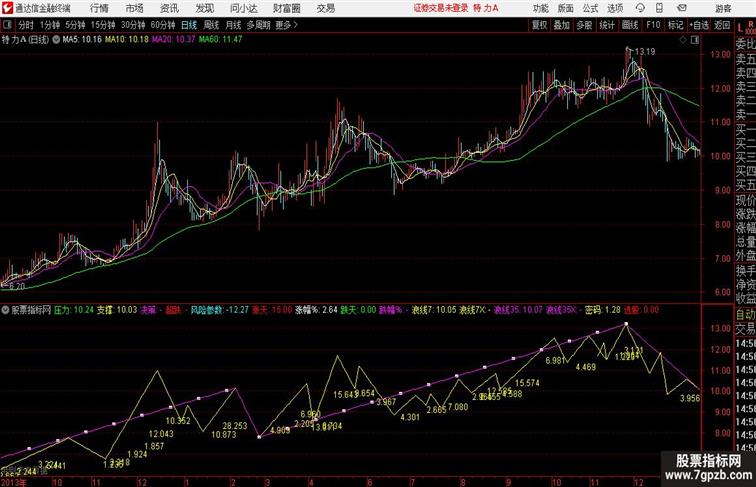The height and width of the screenshot is (487, 756).
Task: Select the 日线 daily chart tab
Action: pos(189,25)
